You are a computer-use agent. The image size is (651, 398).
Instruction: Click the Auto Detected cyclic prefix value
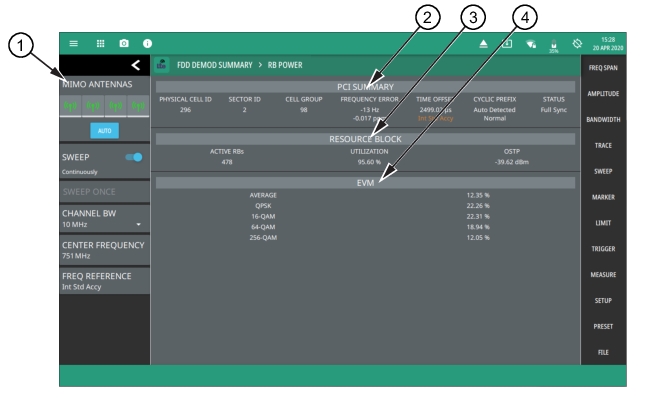pos(494,110)
